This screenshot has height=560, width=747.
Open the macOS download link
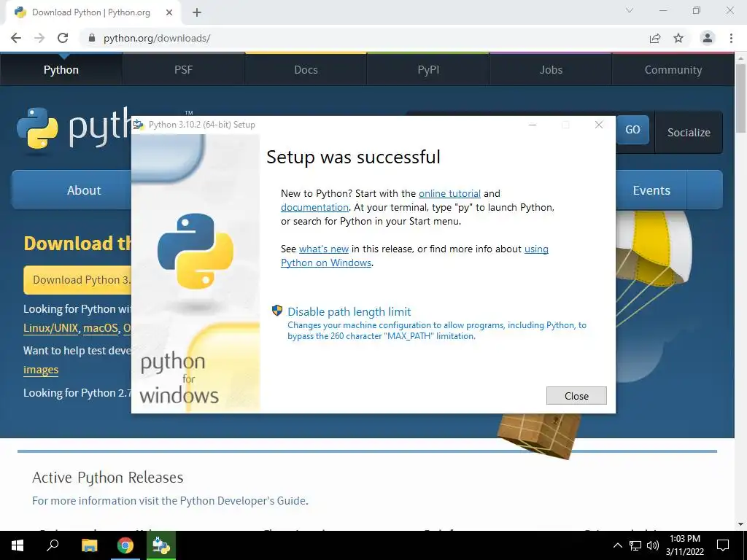click(x=100, y=328)
